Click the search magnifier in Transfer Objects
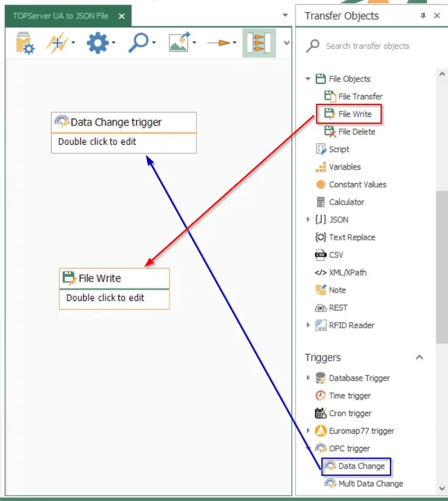The image size is (448, 501). (x=313, y=46)
